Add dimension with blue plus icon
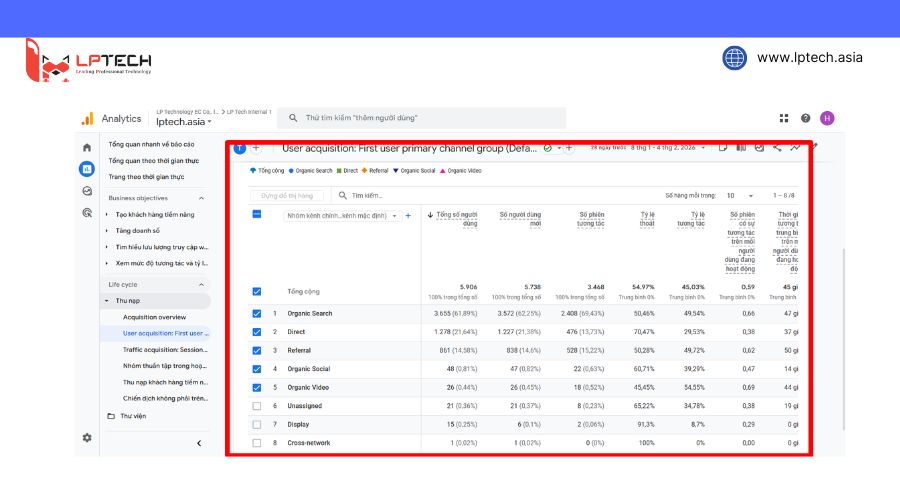The height and width of the screenshot is (500, 900). pos(408,216)
